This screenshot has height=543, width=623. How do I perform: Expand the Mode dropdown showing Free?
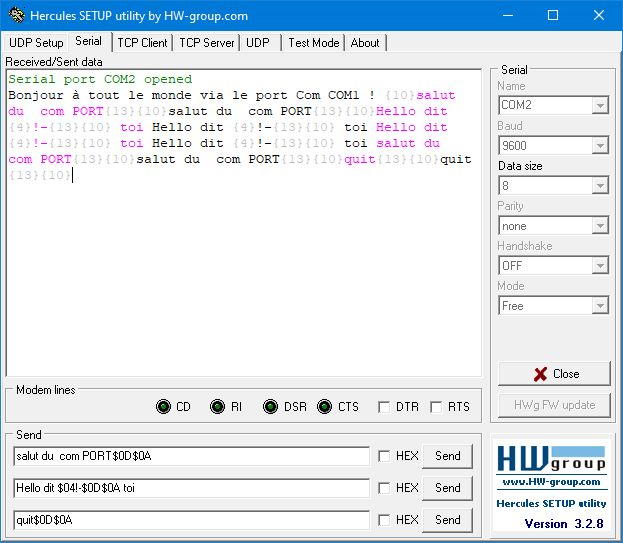click(x=599, y=305)
